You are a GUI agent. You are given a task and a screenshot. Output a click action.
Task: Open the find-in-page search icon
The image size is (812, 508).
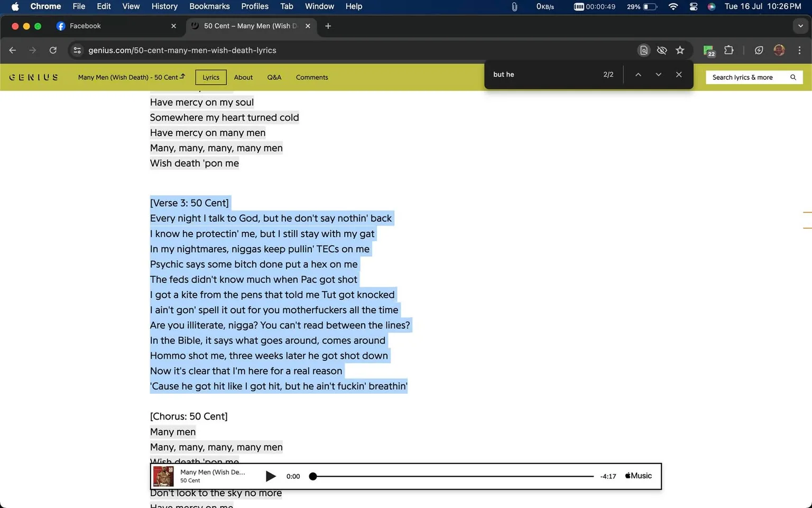(x=643, y=50)
